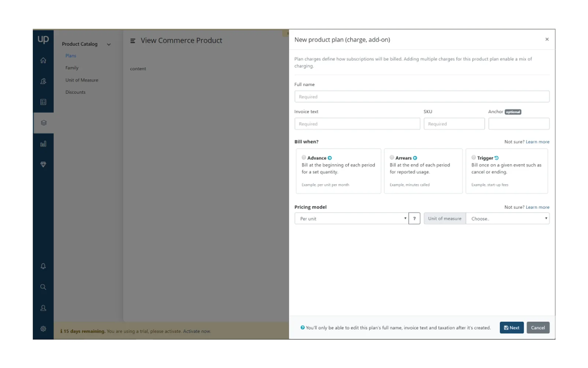588x368 pixels.
Task: Open notifications bell icon
Action: point(43,266)
